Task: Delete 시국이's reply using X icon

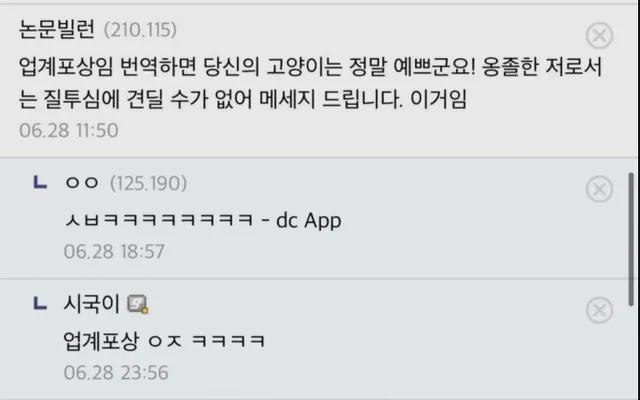Action: tap(599, 311)
